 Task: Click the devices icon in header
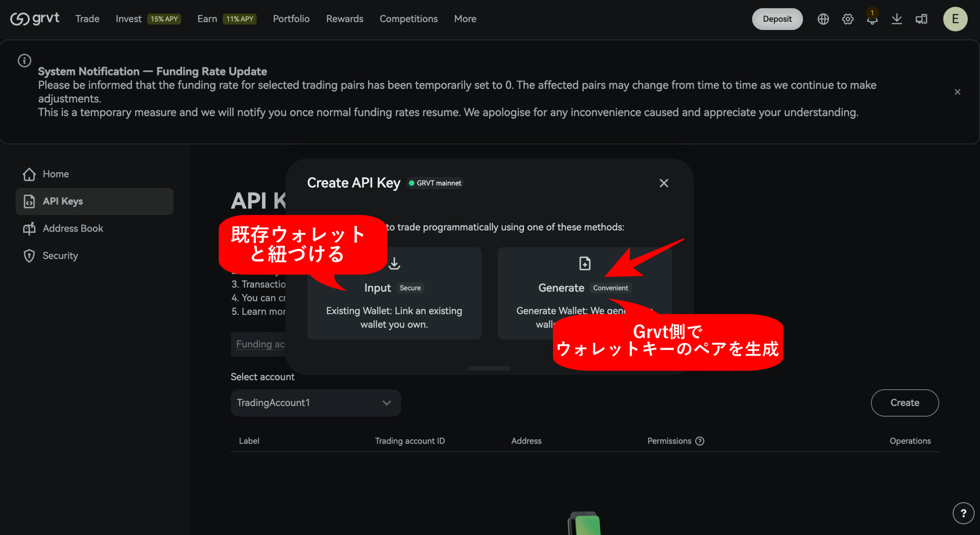coord(921,19)
